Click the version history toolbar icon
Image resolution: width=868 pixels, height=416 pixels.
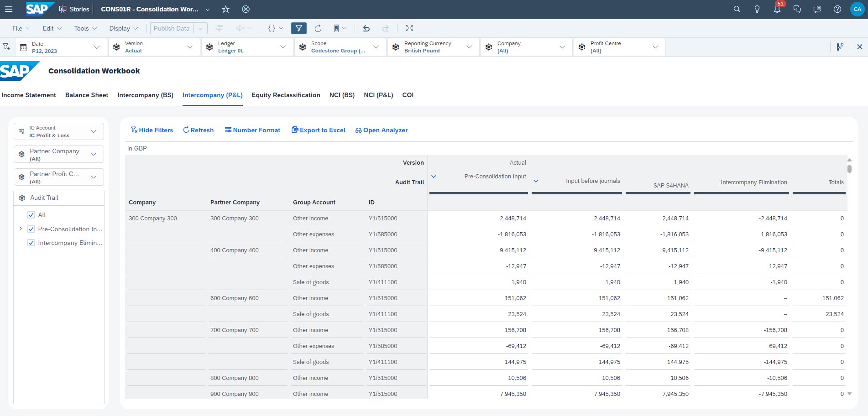click(220, 28)
